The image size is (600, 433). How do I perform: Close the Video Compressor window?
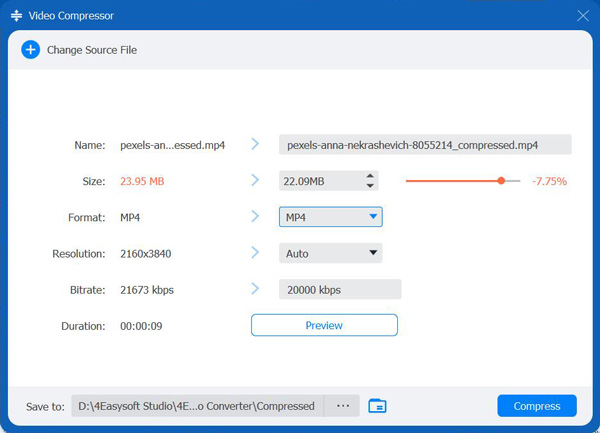tap(583, 16)
